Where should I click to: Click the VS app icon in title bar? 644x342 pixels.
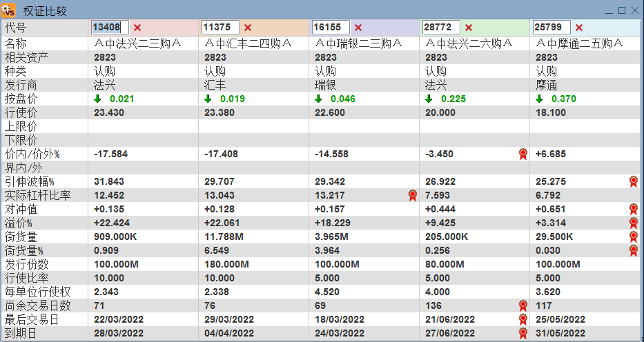tap(8, 9)
